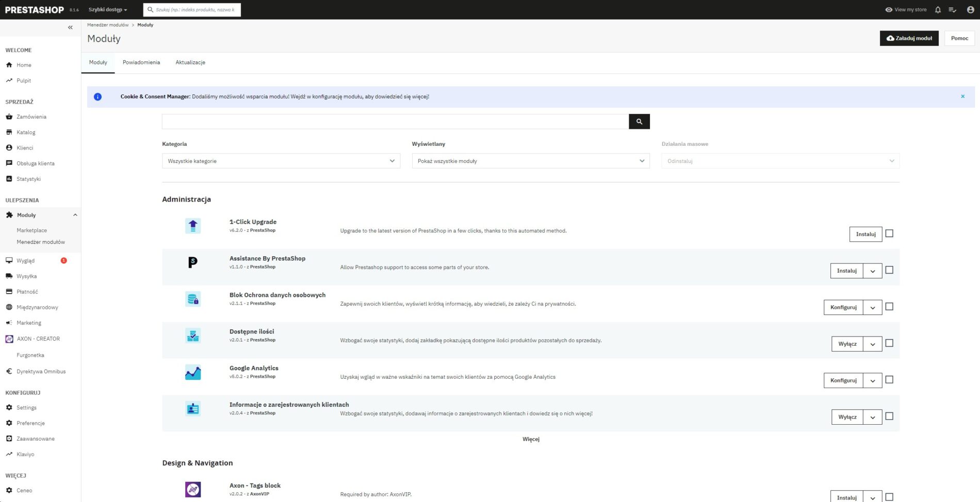Open Wygląd monitor icon in sidebar
Screen dimensions: 980x502
click(x=9, y=260)
